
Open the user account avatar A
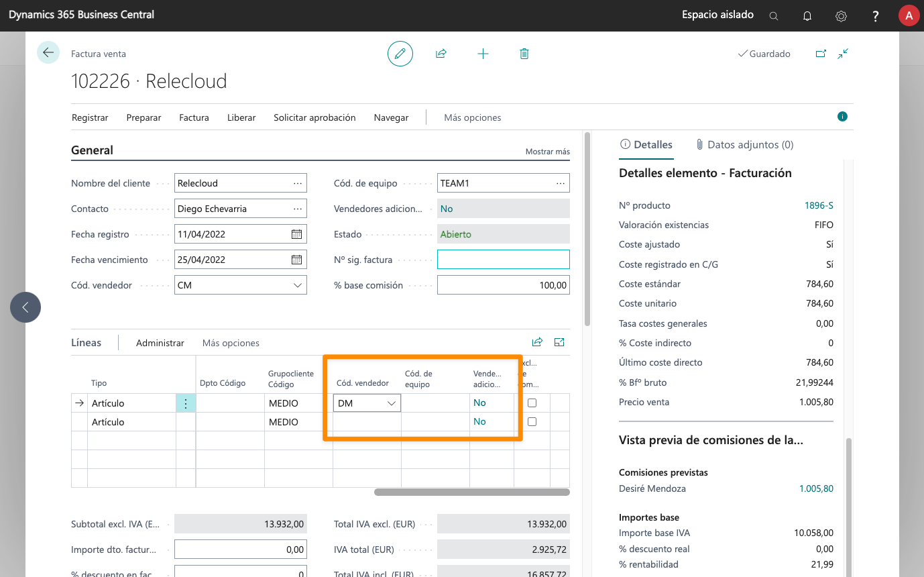[x=909, y=16]
